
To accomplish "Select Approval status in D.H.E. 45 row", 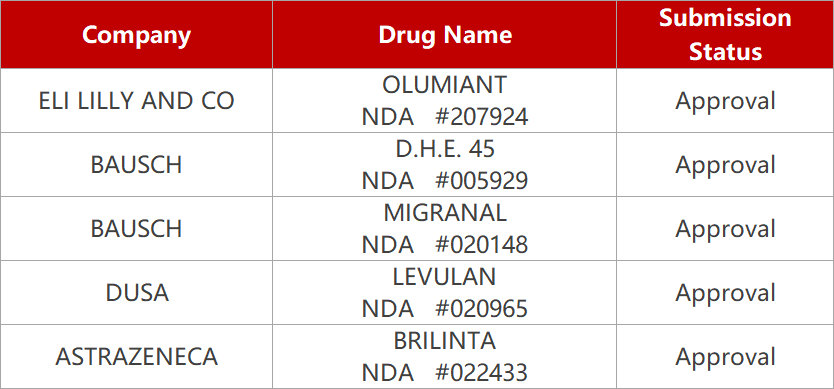I will [725, 165].
